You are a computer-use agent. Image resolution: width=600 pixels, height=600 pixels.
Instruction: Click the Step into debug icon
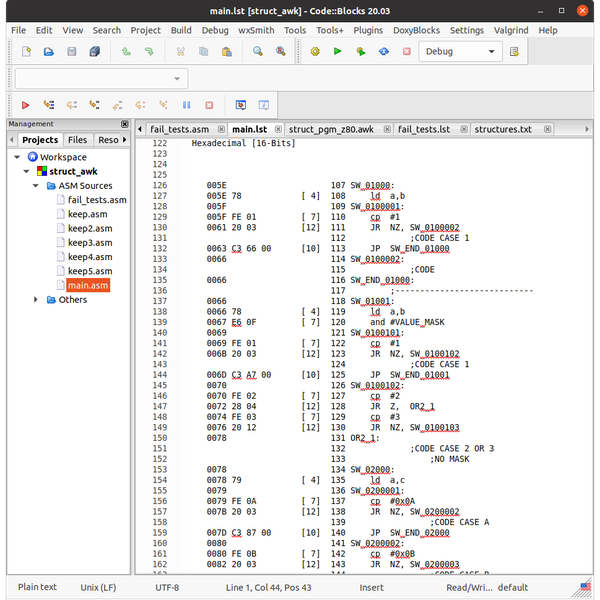(x=94, y=105)
